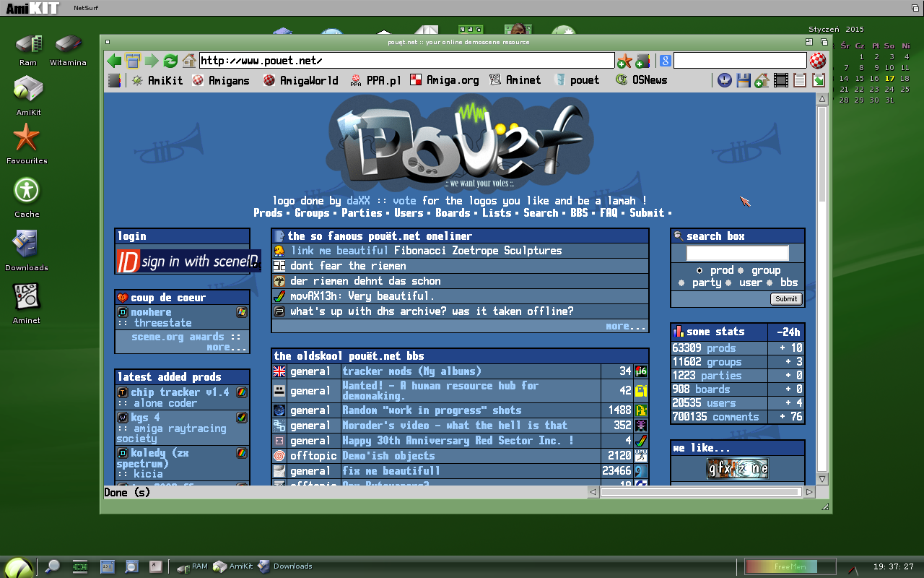Follow the vote link for logos
Screen dimensions: 924x578
pos(404,200)
